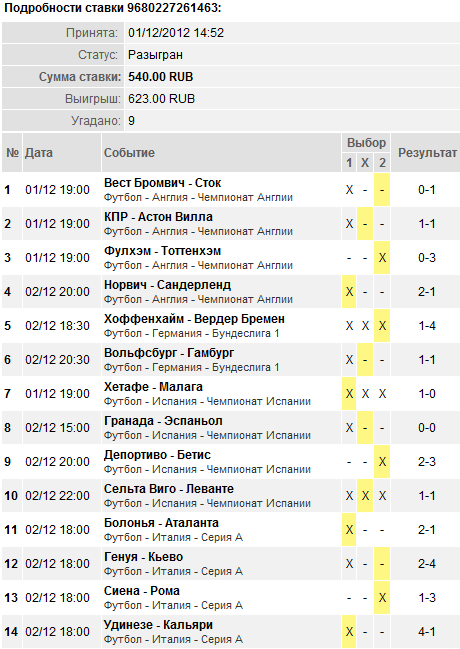This screenshot has height=649, width=460.
Task: Click highlighted home-win X for Хетафе - Малага
Action: 349,394
